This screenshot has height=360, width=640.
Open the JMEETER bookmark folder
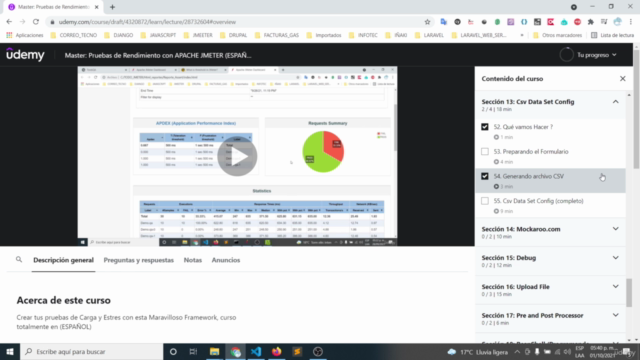click(198, 35)
